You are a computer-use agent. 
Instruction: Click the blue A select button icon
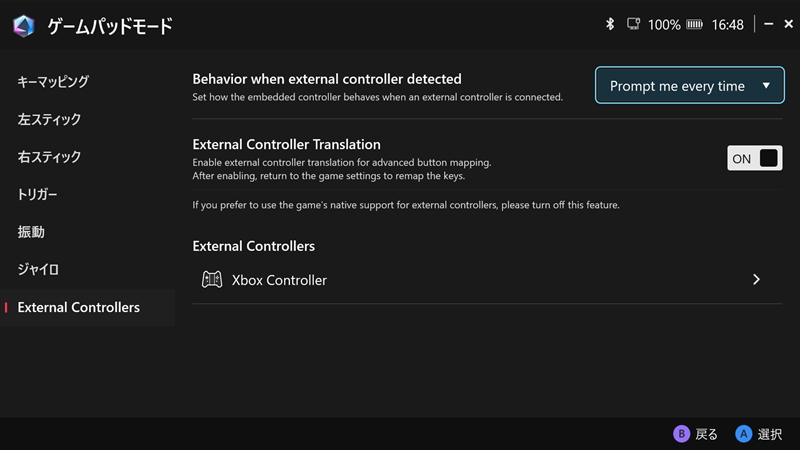coord(744,434)
